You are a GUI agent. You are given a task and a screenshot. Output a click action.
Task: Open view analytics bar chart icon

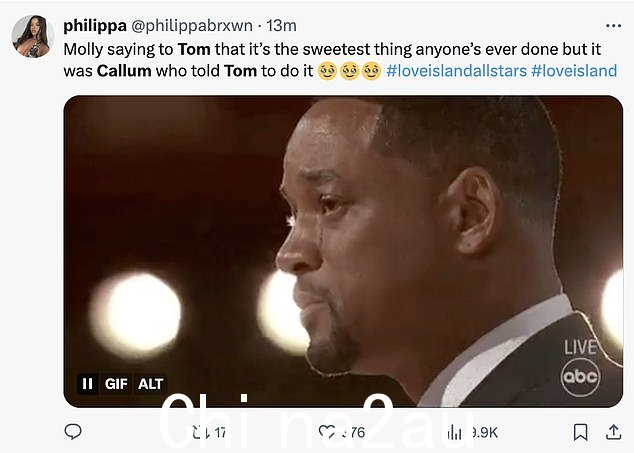[x=454, y=433]
